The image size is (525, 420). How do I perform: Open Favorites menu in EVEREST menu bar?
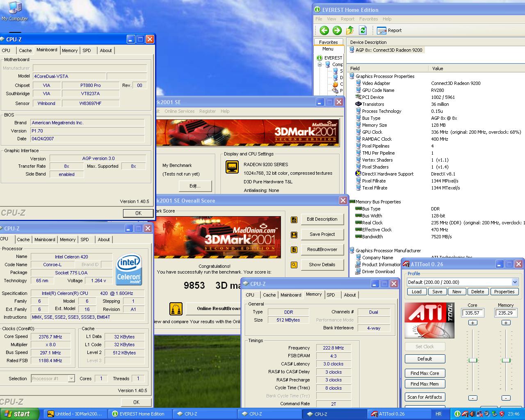tap(368, 19)
